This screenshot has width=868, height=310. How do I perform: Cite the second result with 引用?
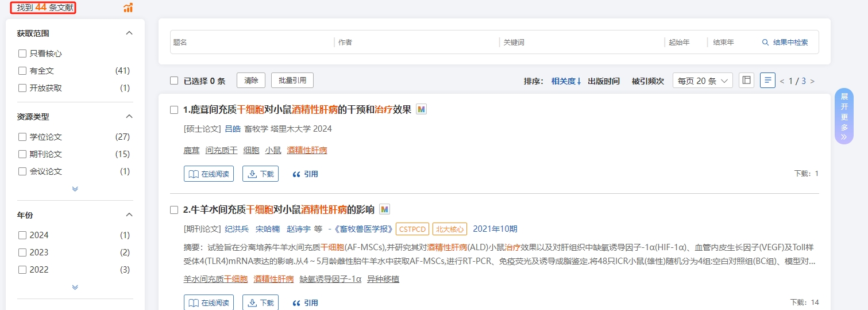(305, 303)
